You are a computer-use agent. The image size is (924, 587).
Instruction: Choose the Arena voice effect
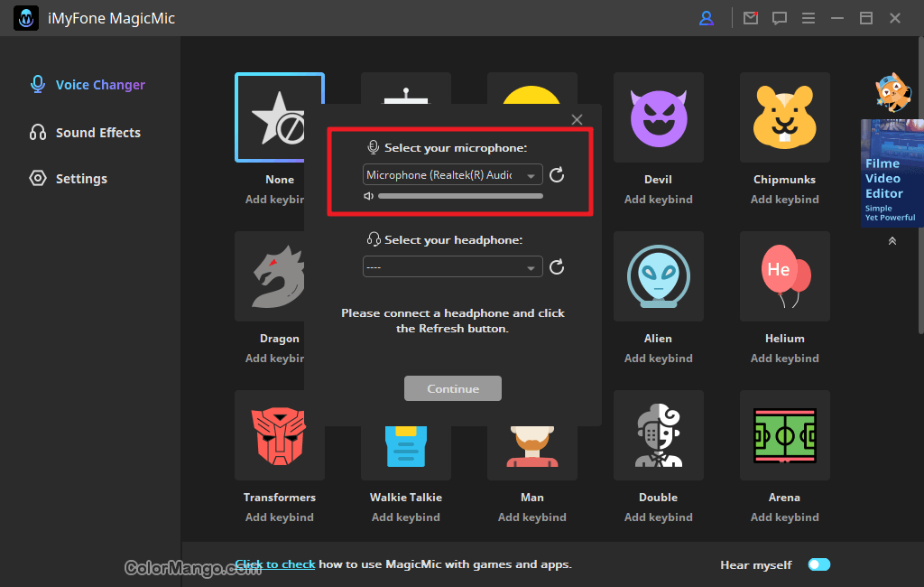coord(784,435)
